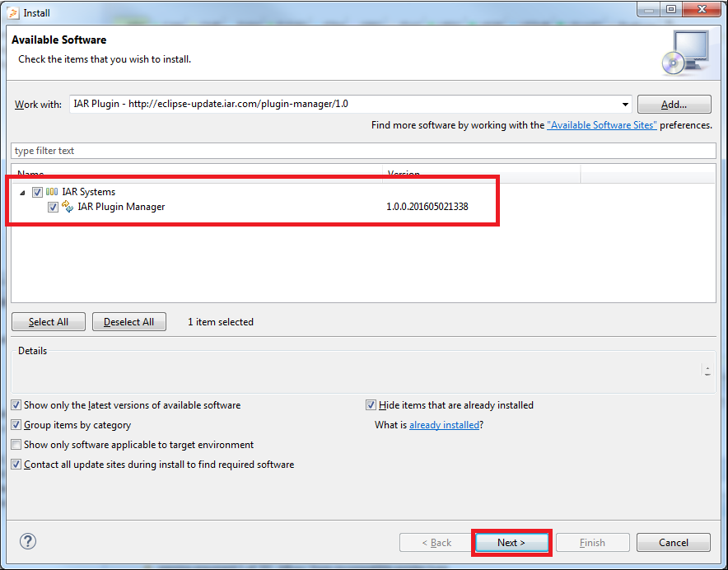Viewport: 728px width, 570px height.
Task: Click the Deselect All button
Action: 129,321
